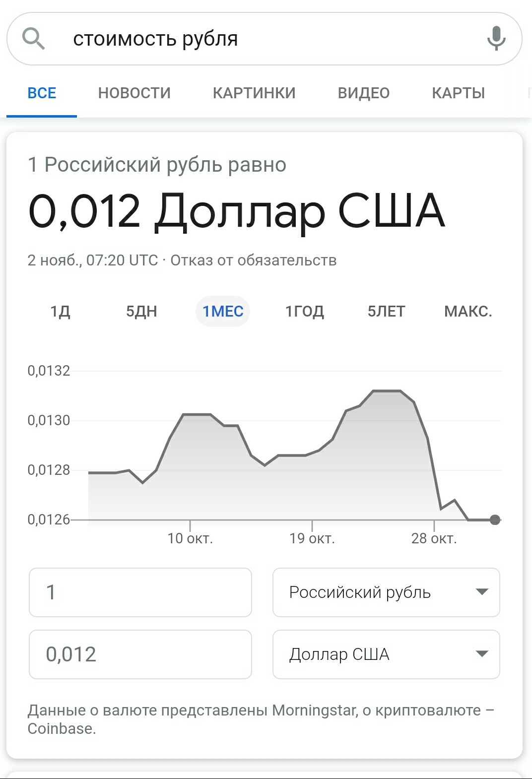Click the arrow beside Доллар США
The width and height of the screenshot is (532, 779).
[482, 653]
